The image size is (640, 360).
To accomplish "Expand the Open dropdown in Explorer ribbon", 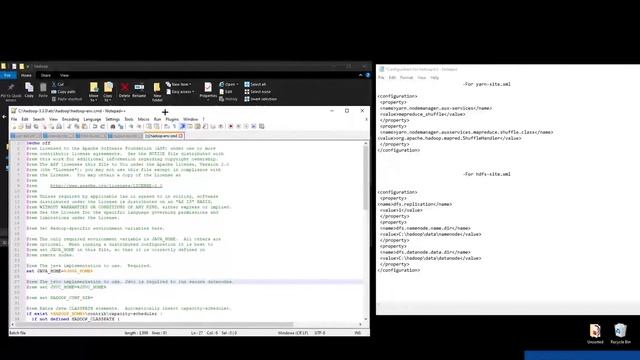I will coord(229,84).
